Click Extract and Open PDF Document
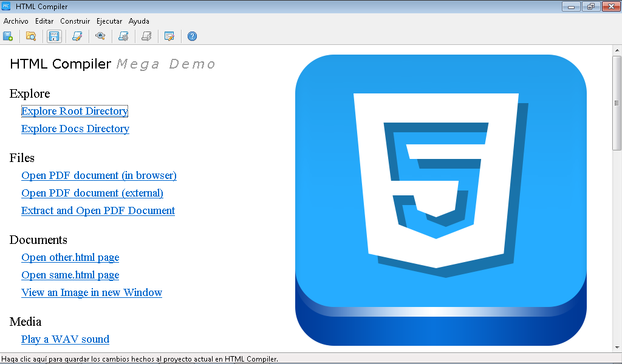Image resolution: width=622 pixels, height=364 pixels. [98, 211]
